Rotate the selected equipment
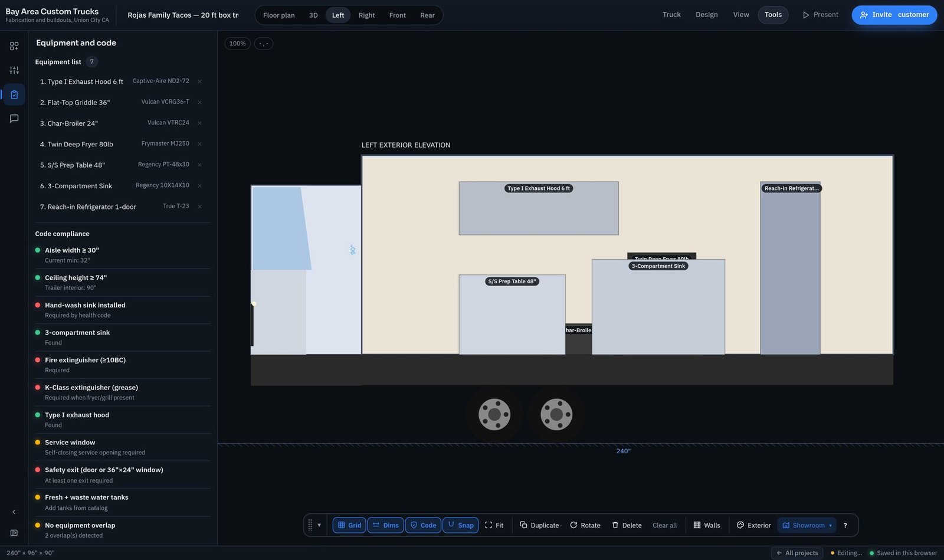 (x=585, y=525)
